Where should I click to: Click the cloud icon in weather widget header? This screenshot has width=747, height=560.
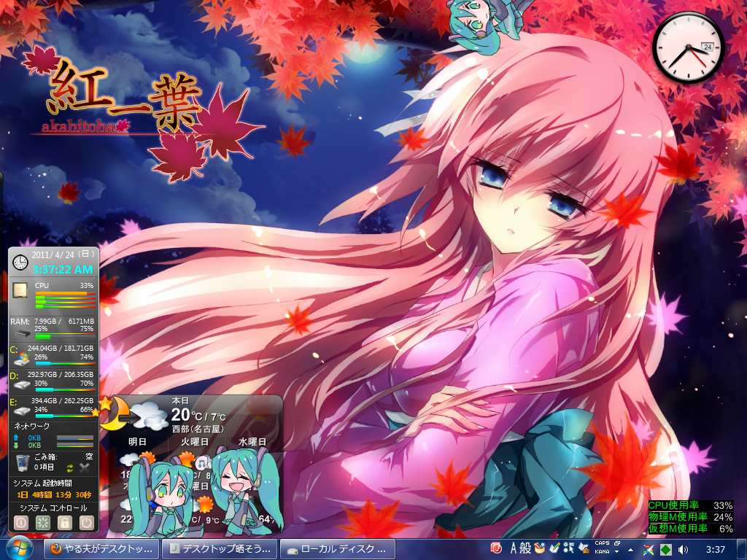point(149,415)
